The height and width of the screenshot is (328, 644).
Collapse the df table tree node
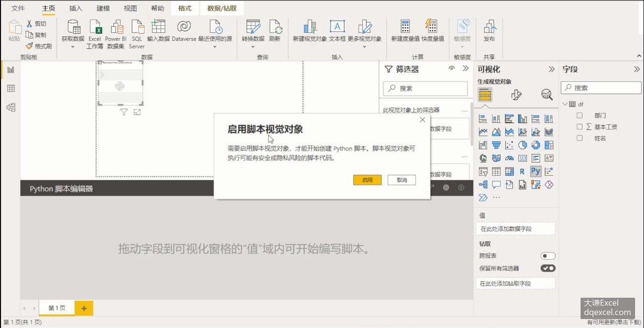point(565,104)
